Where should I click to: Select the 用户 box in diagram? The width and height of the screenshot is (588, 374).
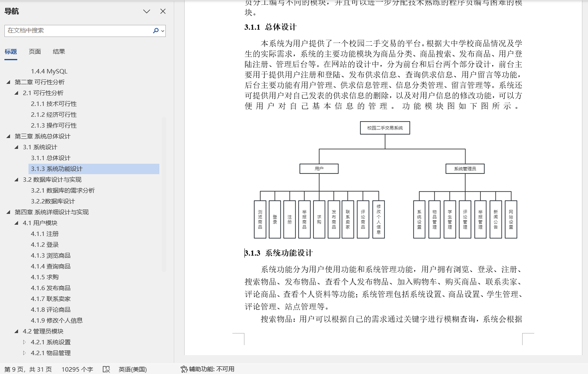point(319,169)
